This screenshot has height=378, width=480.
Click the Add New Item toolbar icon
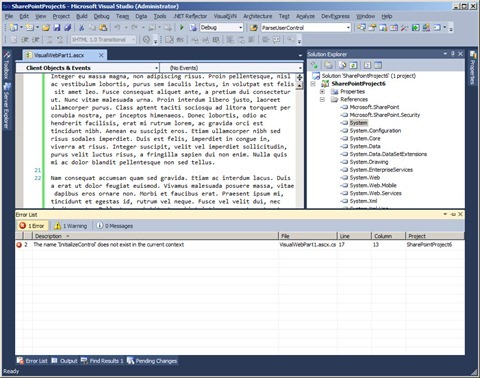point(30,28)
